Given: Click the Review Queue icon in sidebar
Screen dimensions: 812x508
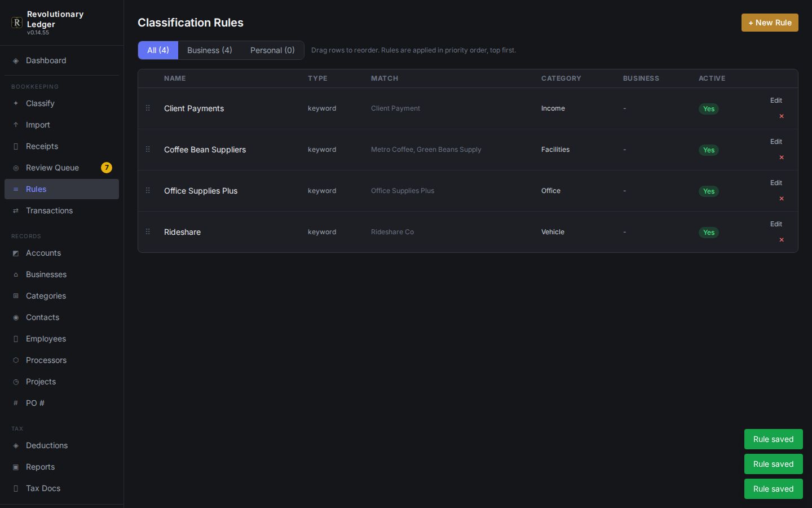Looking at the screenshot, I should click(x=16, y=168).
